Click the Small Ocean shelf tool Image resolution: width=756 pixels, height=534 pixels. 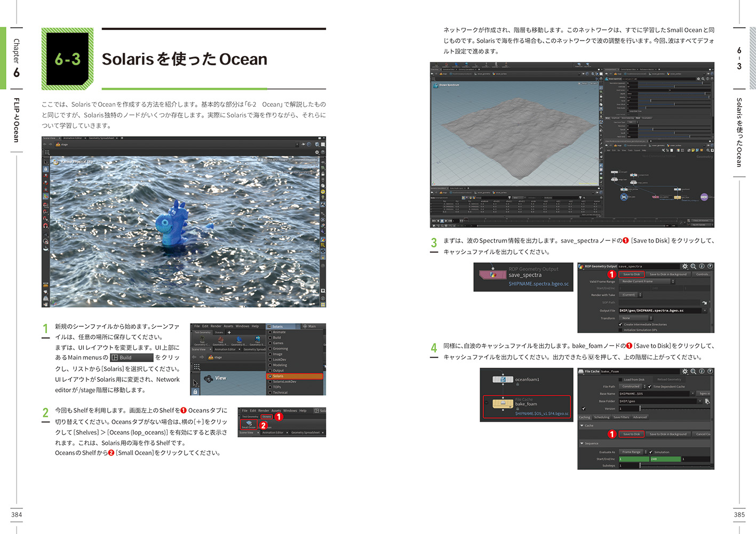249,424
